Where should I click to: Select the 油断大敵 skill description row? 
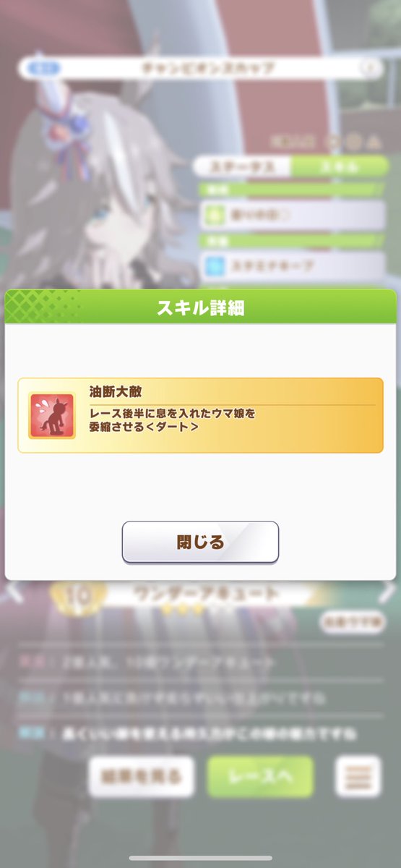click(200, 415)
